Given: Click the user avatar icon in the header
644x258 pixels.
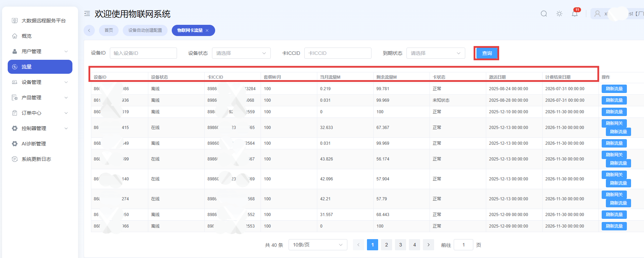Looking at the screenshot, I should tap(597, 14).
